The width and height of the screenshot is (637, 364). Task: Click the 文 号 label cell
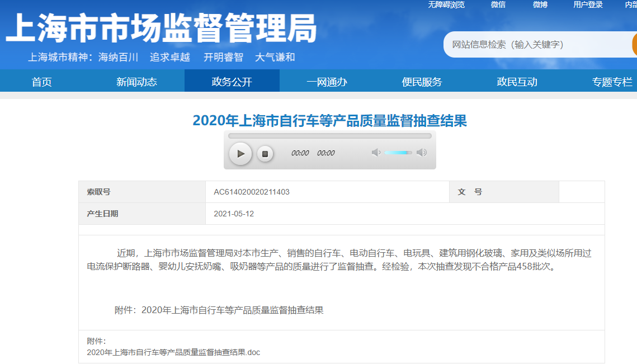coord(504,192)
